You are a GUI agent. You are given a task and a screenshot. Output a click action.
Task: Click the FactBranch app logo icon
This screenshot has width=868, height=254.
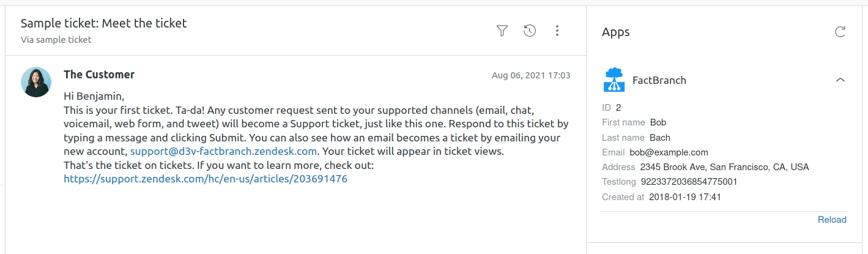(614, 80)
